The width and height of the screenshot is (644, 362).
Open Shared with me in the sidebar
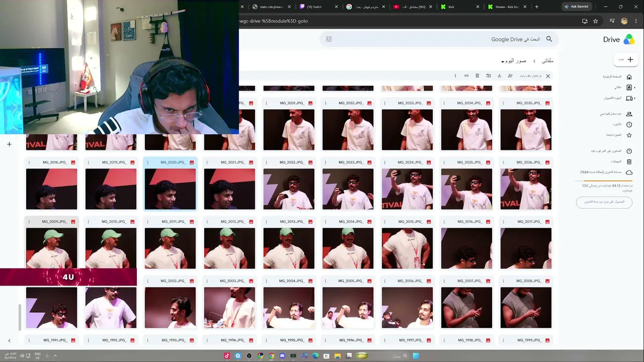tap(629, 114)
